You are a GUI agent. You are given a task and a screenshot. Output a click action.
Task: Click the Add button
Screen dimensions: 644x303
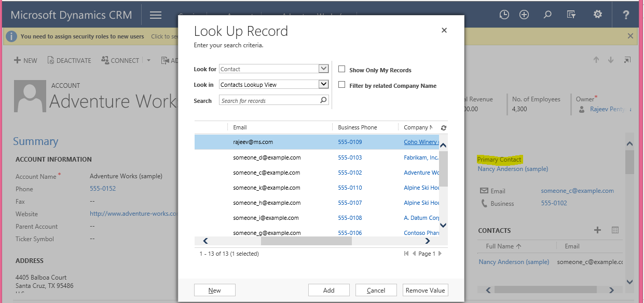coord(328,290)
